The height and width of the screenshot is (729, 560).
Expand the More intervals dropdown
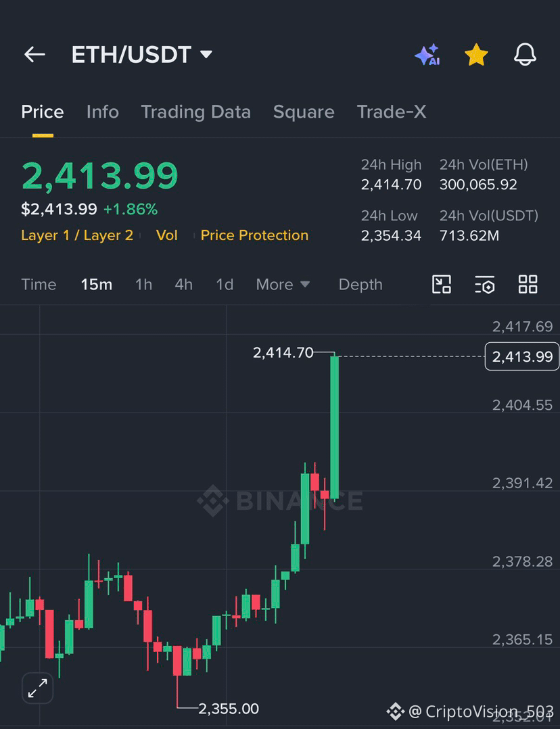283,285
